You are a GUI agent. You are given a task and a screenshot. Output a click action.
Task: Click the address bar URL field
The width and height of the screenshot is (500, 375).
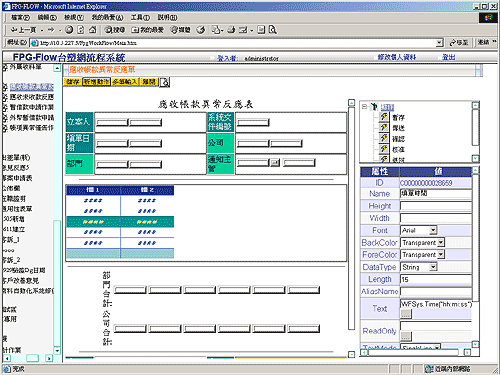tap(233, 43)
